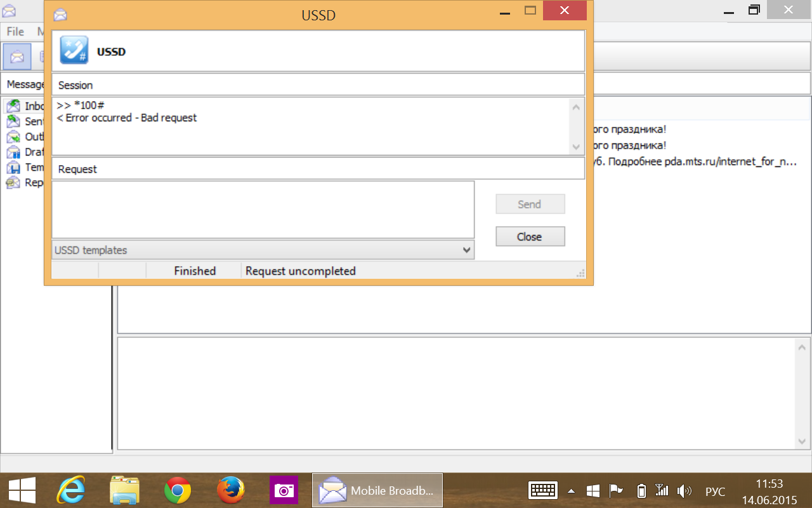Switch the РУС input language indicator
This screenshot has width=812, height=508.
click(715, 491)
